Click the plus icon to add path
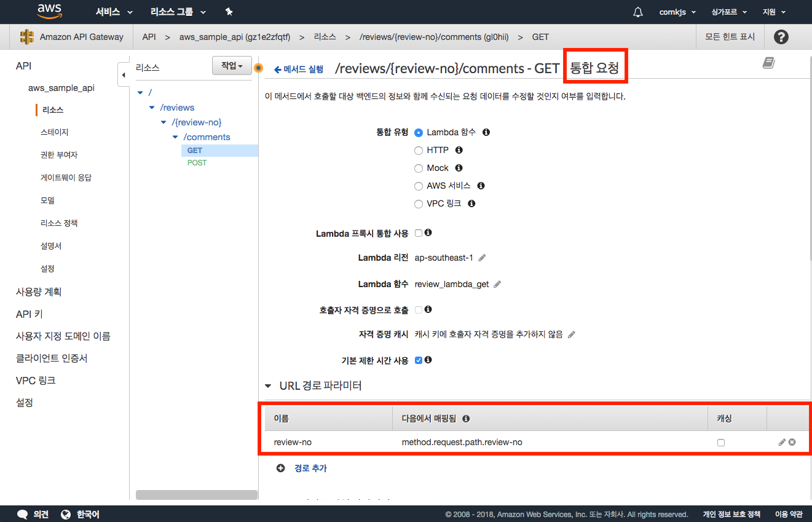 pos(281,468)
